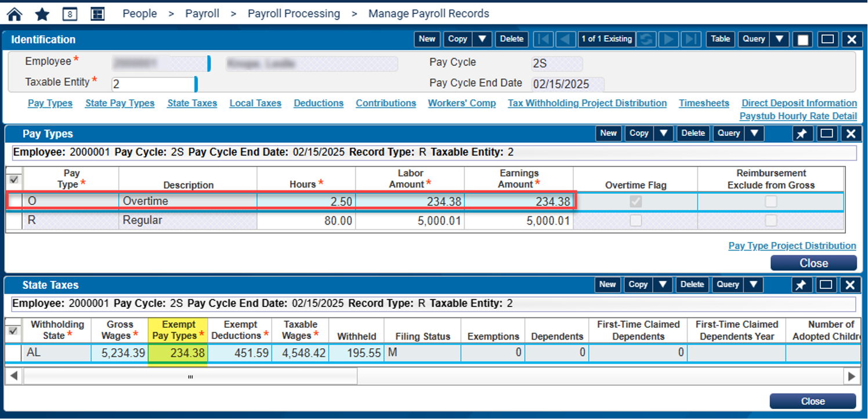Click the calendar icon showing 8
Image resolution: width=868 pixels, height=419 pixels.
pos(70,13)
